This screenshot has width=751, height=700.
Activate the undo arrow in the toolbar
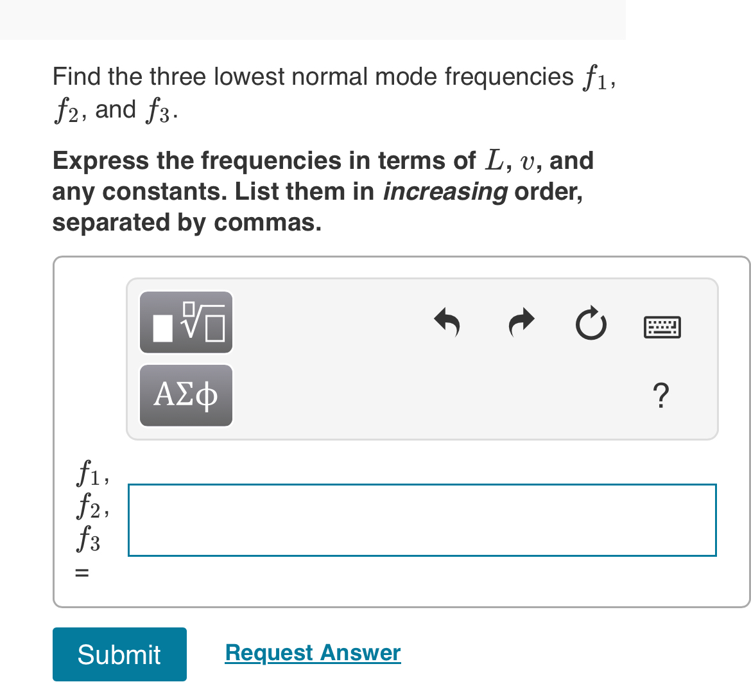pyautogui.click(x=447, y=323)
